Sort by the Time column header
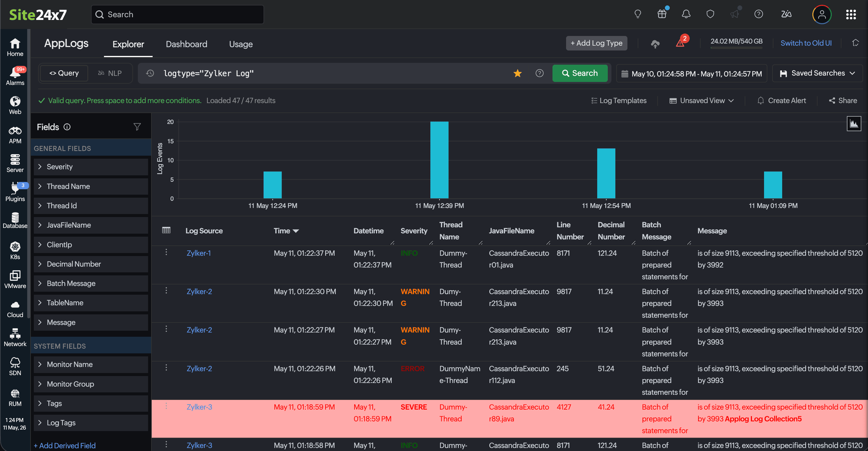 coord(286,231)
